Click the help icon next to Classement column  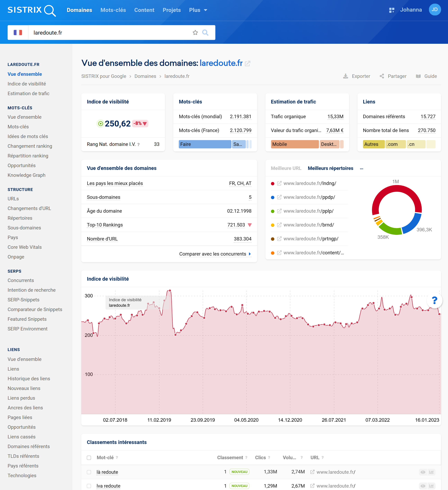tap(246, 458)
